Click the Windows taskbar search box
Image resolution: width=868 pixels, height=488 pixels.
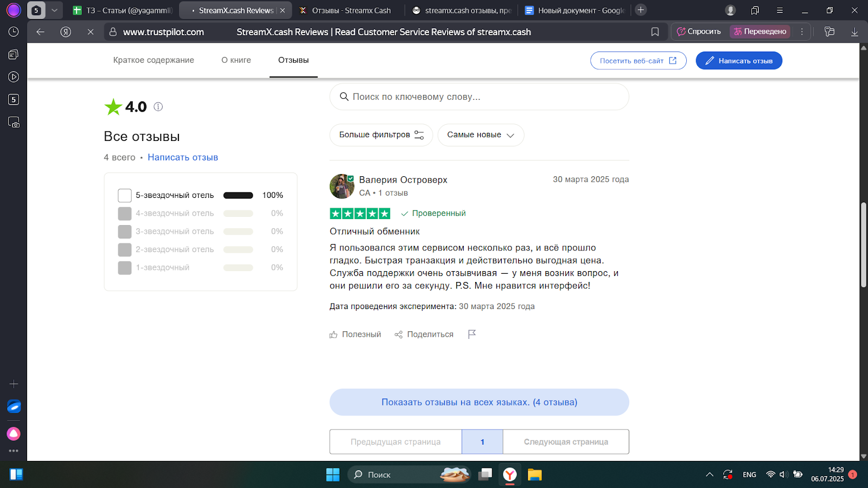pos(410,474)
